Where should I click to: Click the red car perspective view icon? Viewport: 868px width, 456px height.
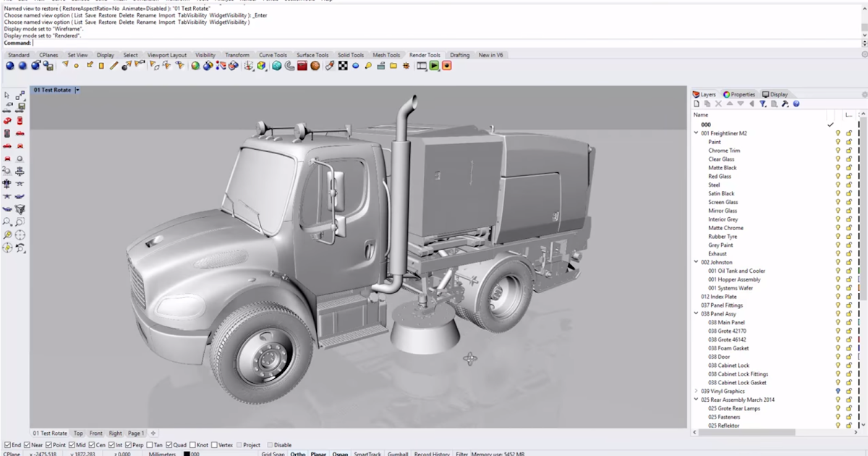click(7, 121)
